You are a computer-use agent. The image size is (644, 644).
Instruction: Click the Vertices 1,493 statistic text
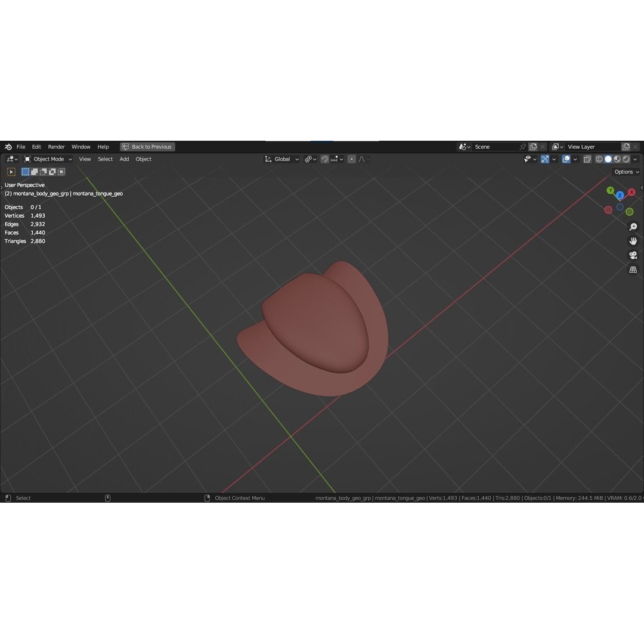pyautogui.click(x=24, y=216)
